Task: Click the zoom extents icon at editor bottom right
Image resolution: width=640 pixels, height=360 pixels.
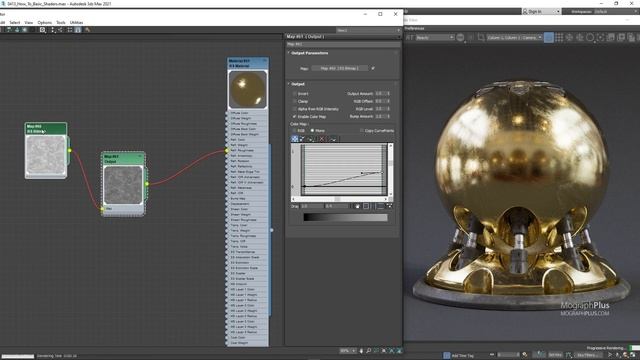Action: [384, 351]
